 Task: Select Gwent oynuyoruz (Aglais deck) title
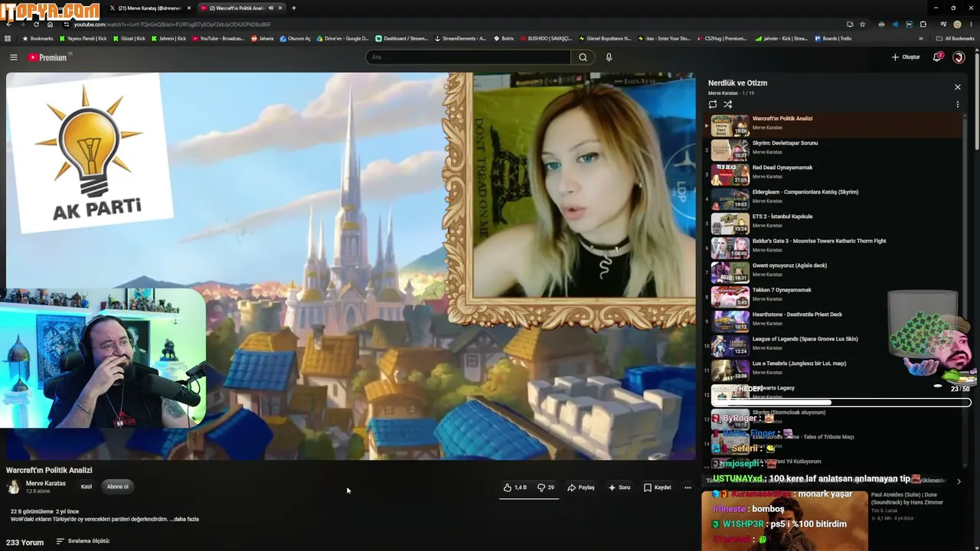[789, 266]
